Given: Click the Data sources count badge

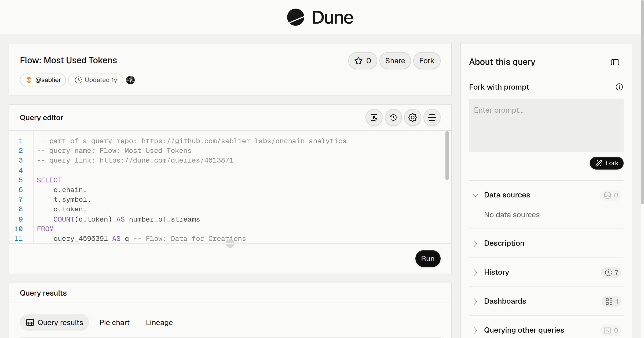Looking at the screenshot, I should click(611, 195).
